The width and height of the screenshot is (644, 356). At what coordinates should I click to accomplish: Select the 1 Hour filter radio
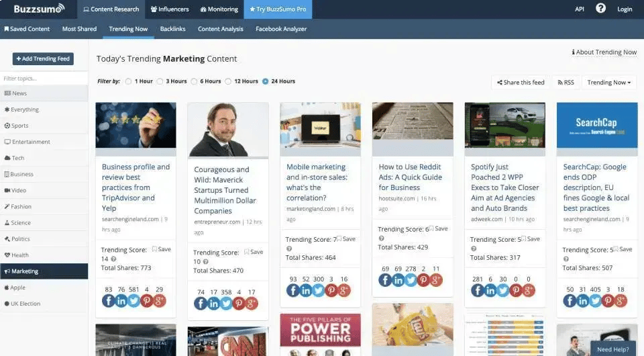click(x=129, y=81)
